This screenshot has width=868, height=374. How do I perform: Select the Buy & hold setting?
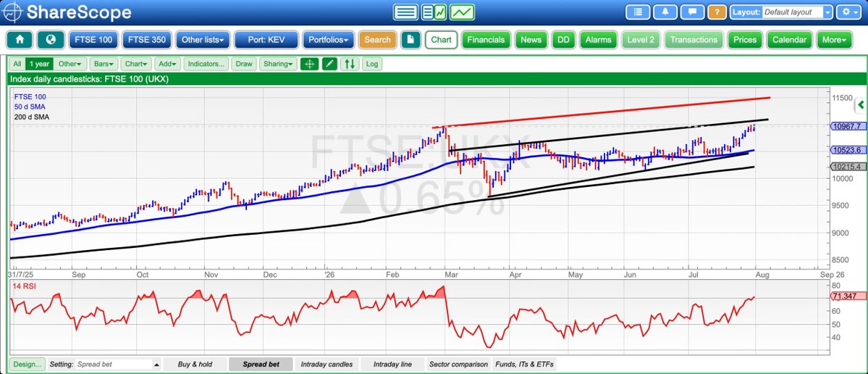tap(195, 364)
